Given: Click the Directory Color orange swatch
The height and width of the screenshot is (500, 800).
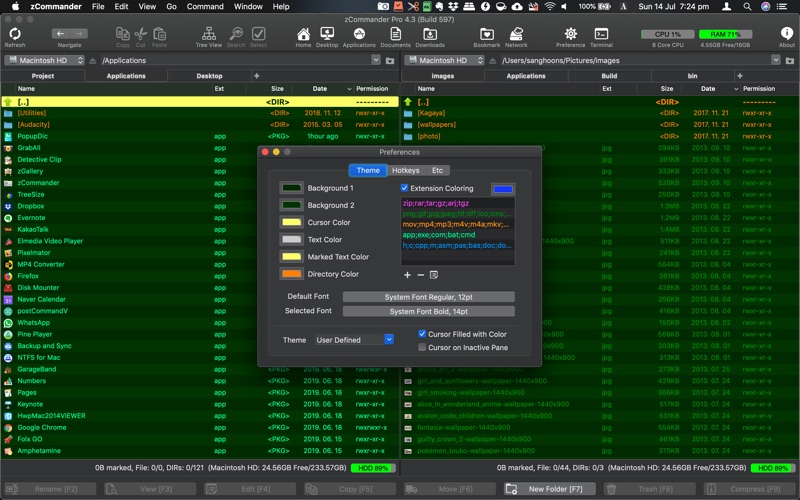Looking at the screenshot, I should point(291,274).
